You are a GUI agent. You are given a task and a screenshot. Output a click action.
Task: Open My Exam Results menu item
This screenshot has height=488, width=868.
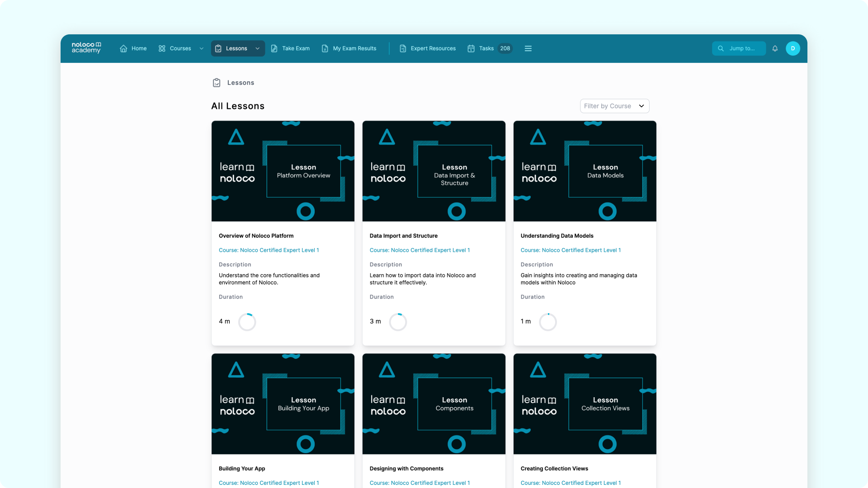click(x=354, y=48)
